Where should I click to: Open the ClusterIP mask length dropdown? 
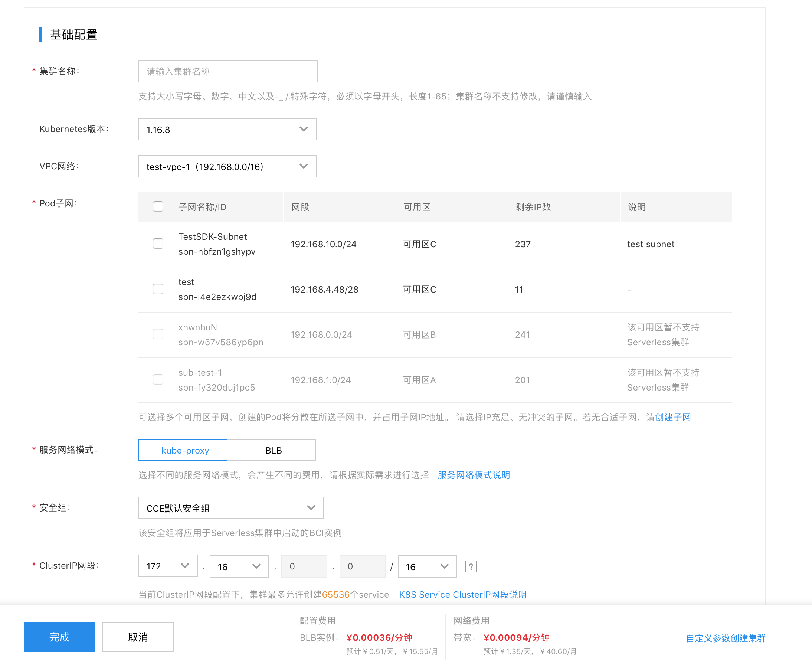click(x=427, y=566)
